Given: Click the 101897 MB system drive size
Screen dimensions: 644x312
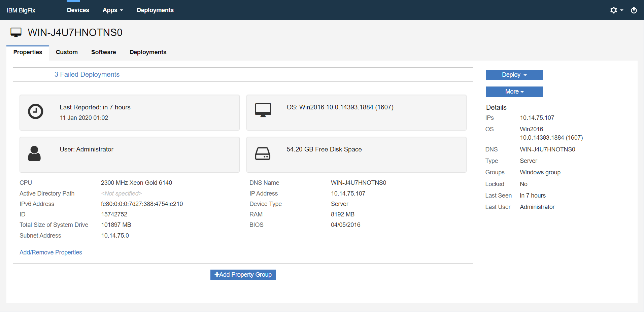Looking at the screenshot, I should [x=116, y=225].
